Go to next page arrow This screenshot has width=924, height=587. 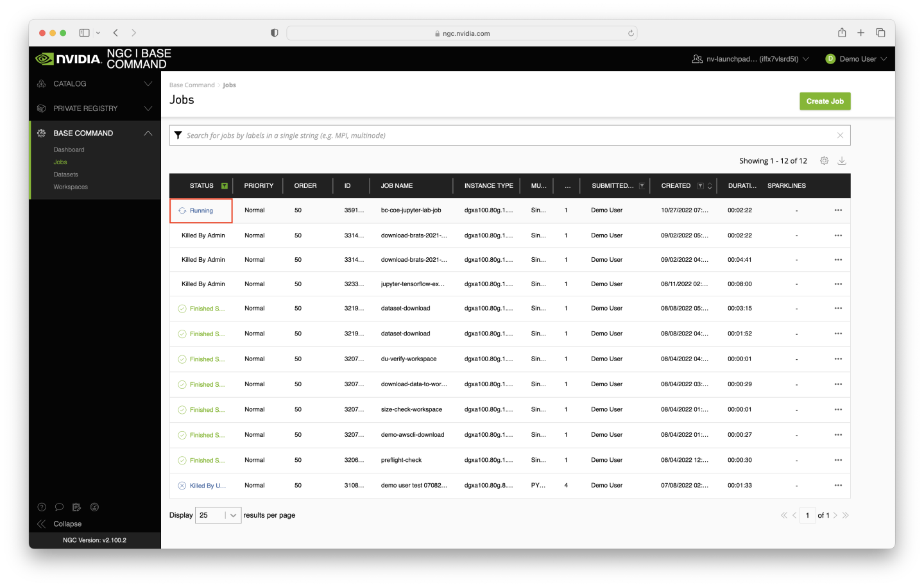(x=835, y=516)
